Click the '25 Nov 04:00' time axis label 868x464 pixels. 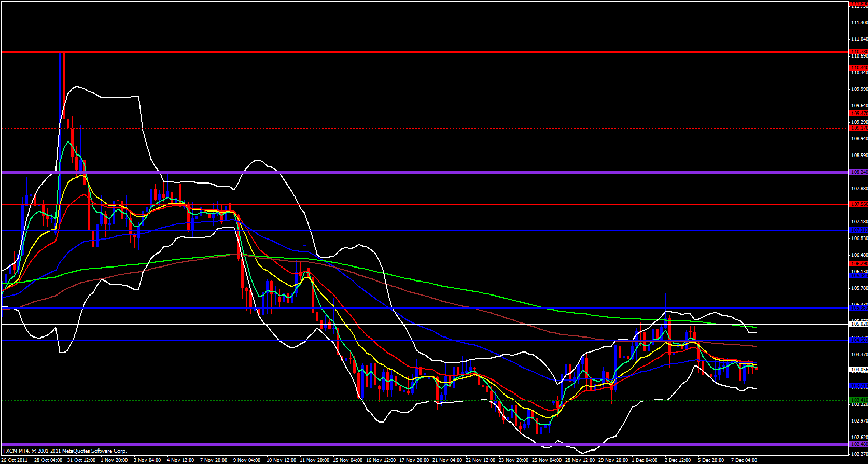click(545, 460)
